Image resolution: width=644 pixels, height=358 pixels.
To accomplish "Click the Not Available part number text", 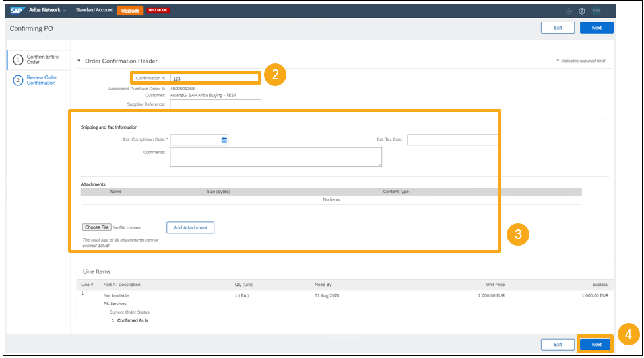I will (116, 295).
